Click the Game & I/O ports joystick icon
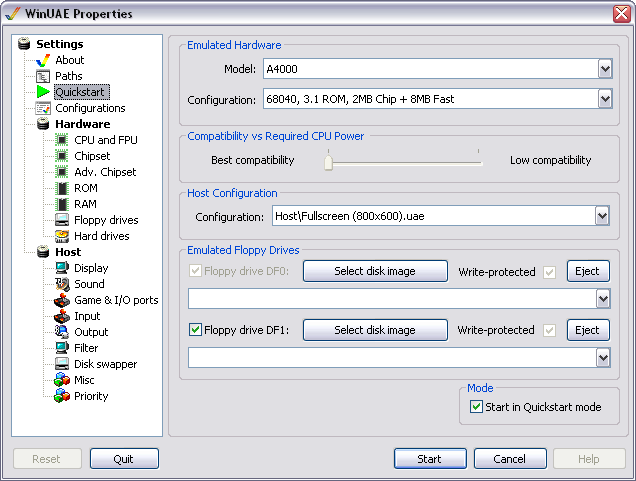636x481 pixels. 62,300
